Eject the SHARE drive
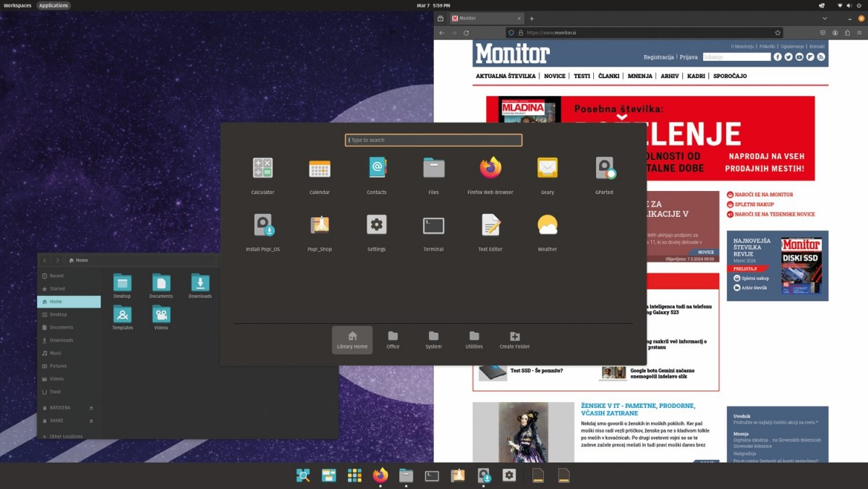Image resolution: width=868 pixels, height=489 pixels. coord(91,421)
